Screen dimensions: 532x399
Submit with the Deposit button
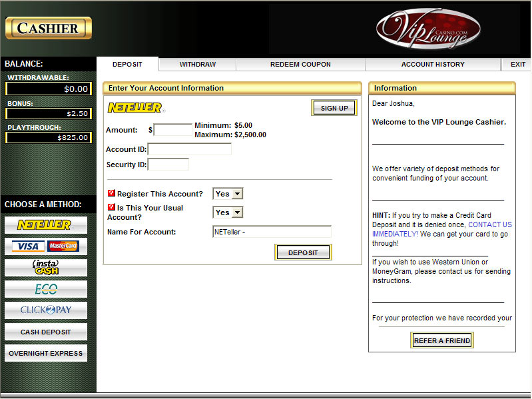pos(303,252)
